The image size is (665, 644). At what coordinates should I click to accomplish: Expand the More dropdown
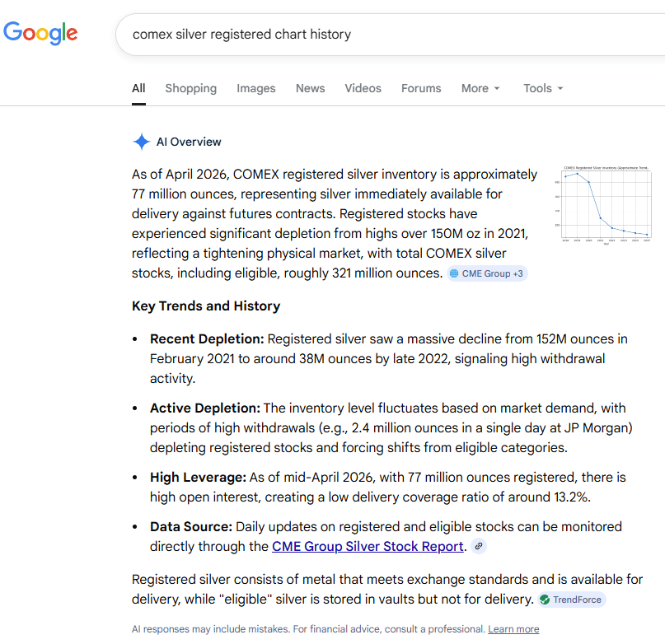pos(480,88)
